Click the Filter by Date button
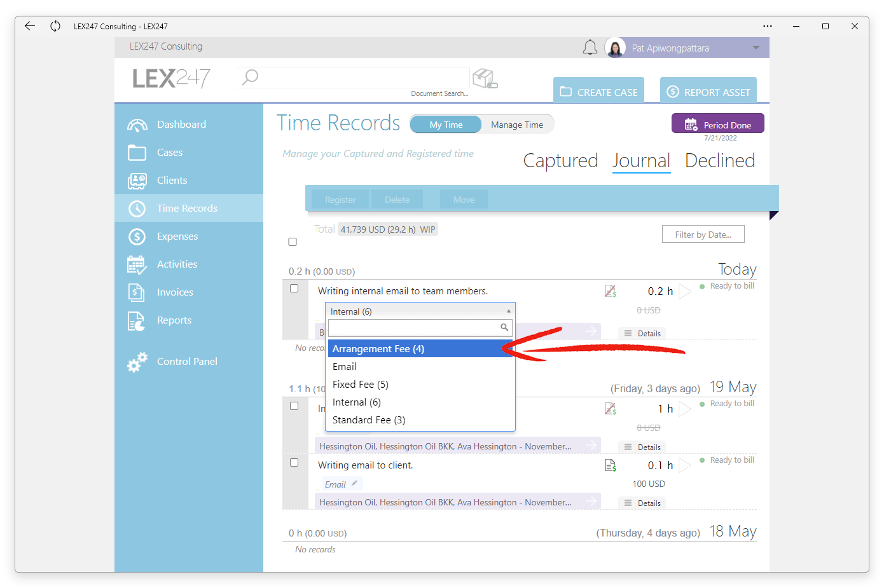Viewport: 884px width, 588px height. click(x=703, y=234)
